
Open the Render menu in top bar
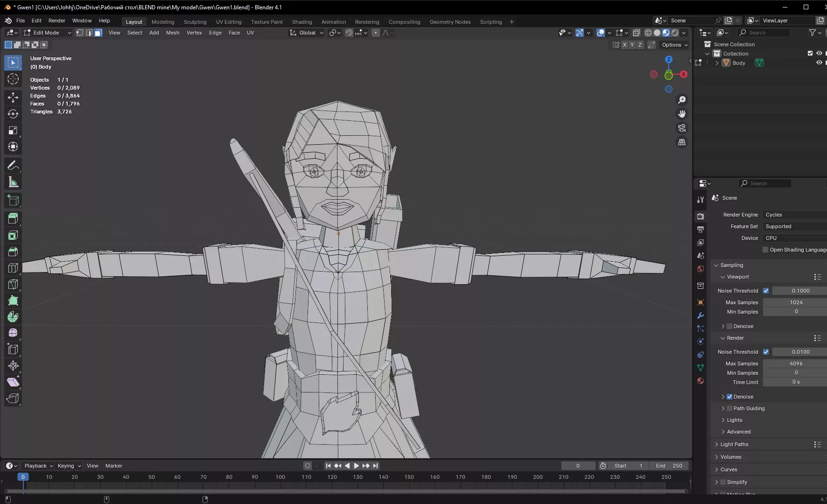pos(57,21)
